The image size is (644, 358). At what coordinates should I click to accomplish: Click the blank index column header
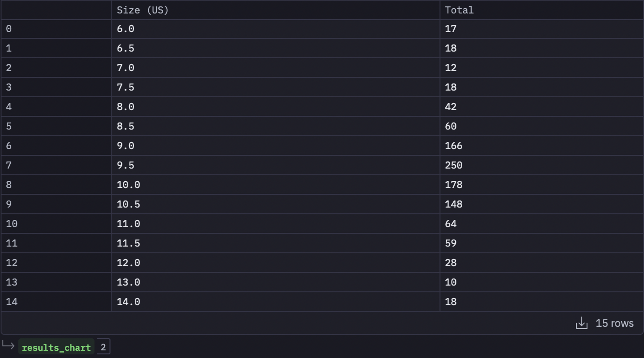click(56, 10)
